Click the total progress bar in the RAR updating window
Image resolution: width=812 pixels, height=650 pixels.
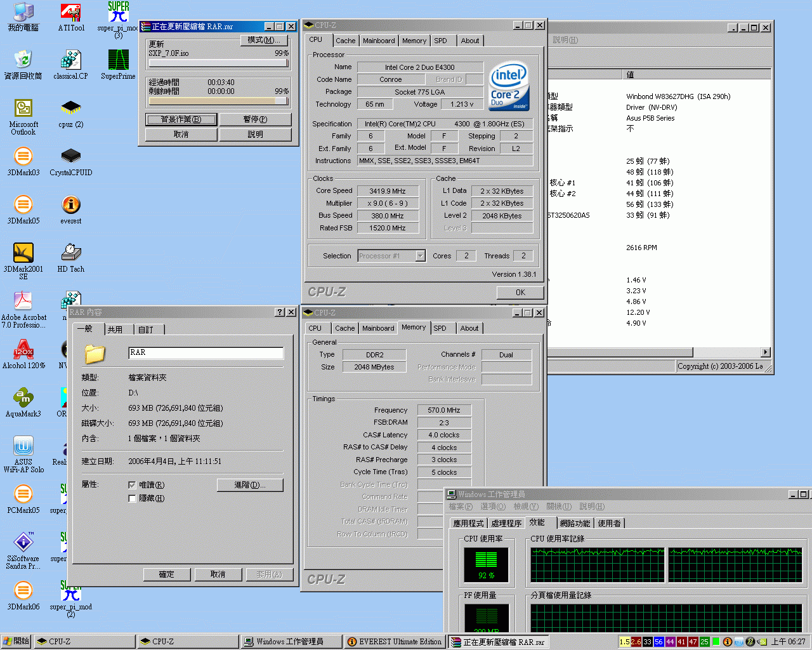[x=219, y=101]
